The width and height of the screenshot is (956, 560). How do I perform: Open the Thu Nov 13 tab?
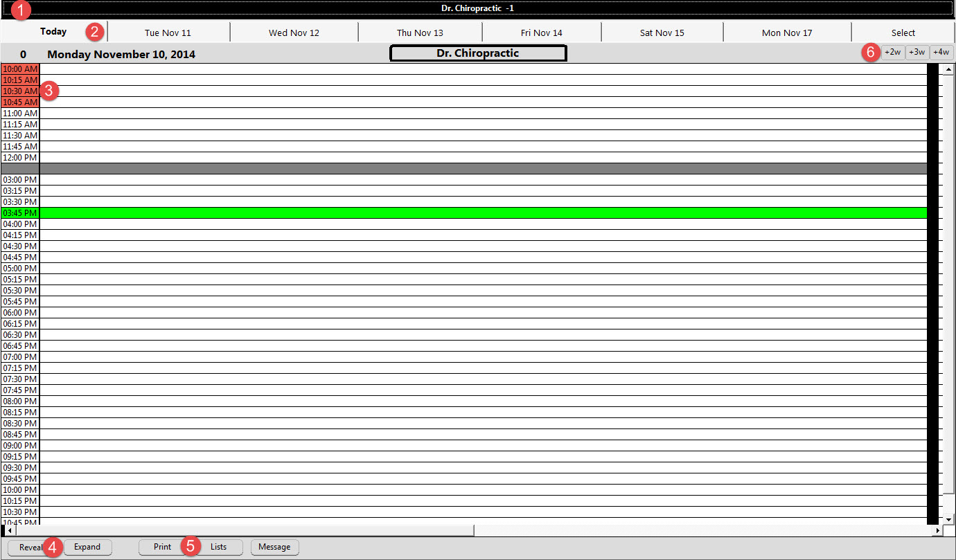tap(420, 33)
